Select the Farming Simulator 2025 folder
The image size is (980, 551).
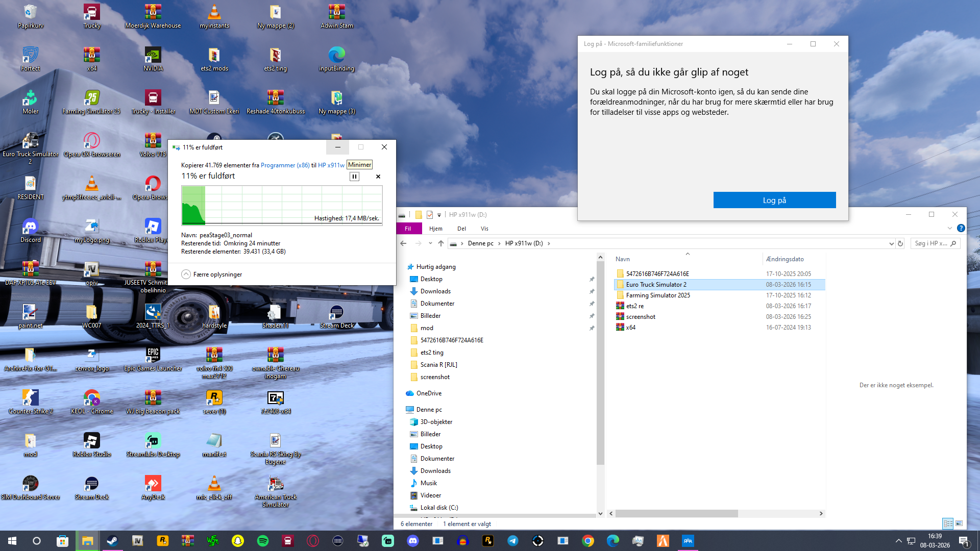point(657,295)
